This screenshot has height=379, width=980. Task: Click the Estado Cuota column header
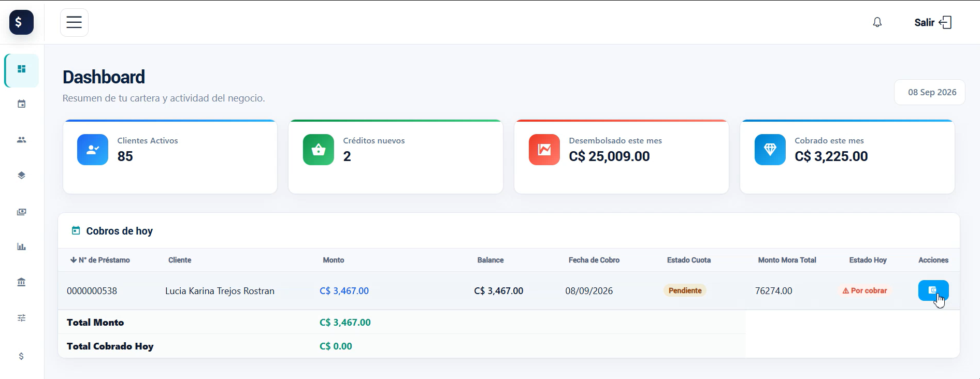[x=689, y=260]
